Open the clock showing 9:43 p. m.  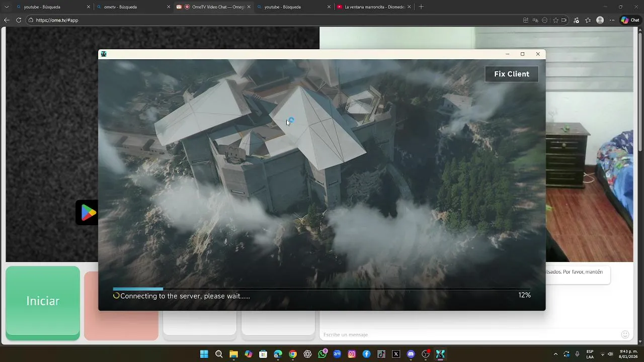click(628, 354)
